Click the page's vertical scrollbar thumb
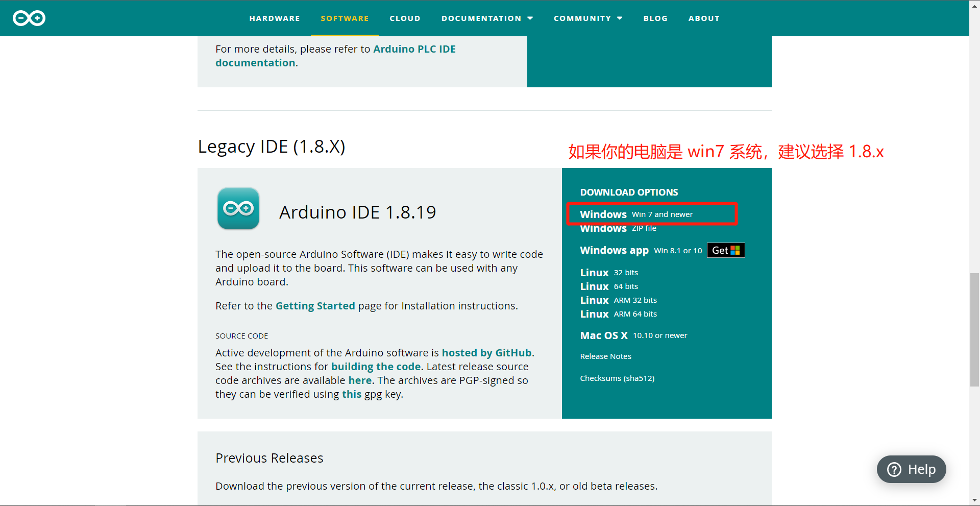 pos(974,330)
